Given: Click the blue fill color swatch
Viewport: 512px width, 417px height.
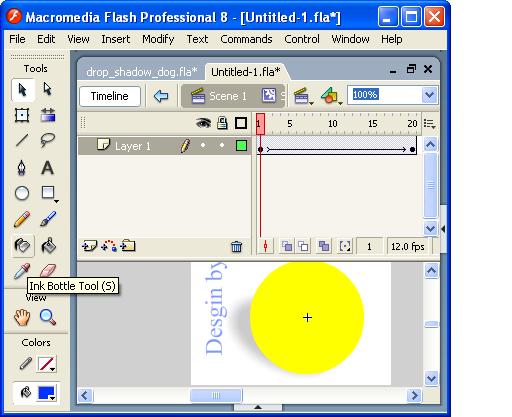Looking at the screenshot, I should pyautogui.click(x=46, y=393).
